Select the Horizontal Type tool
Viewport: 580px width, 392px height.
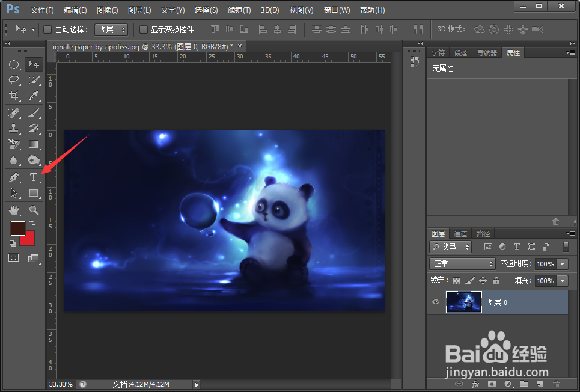(x=34, y=177)
